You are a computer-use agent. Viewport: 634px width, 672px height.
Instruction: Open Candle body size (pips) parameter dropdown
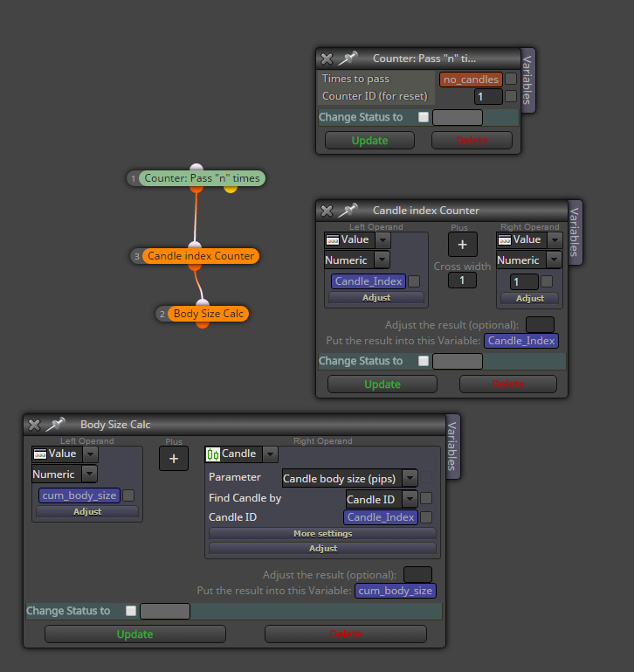coord(349,478)
